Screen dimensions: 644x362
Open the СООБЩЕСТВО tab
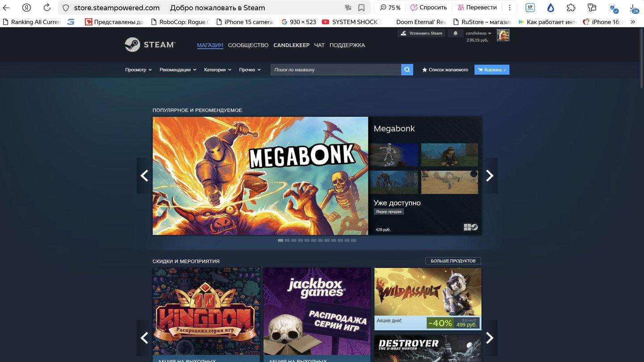click(x=248, y=45)
